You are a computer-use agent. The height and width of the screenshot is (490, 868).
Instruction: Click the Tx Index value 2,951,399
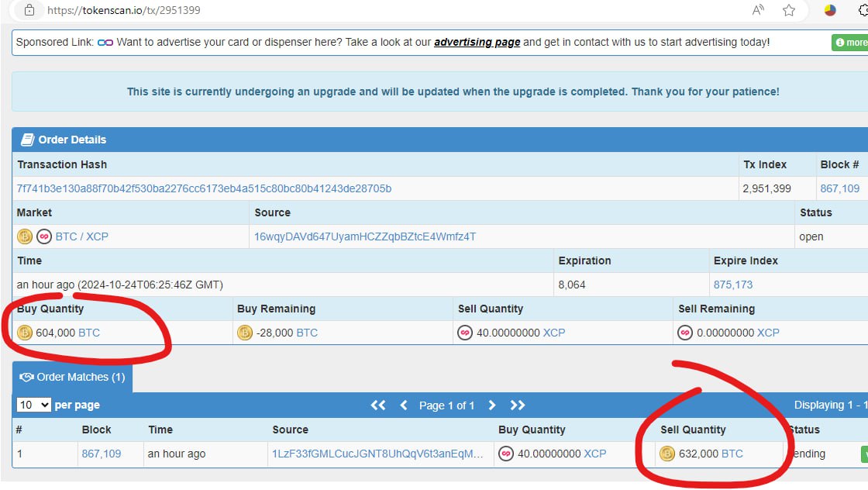click(x=766, y=188)
